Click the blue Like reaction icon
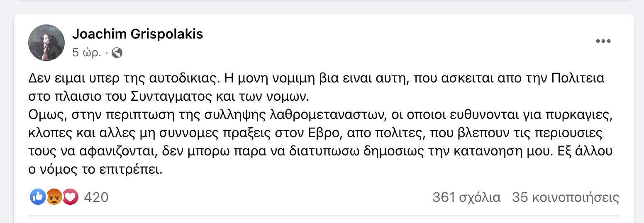Viewport: 644px width, 223px height. tap(38, 197)
